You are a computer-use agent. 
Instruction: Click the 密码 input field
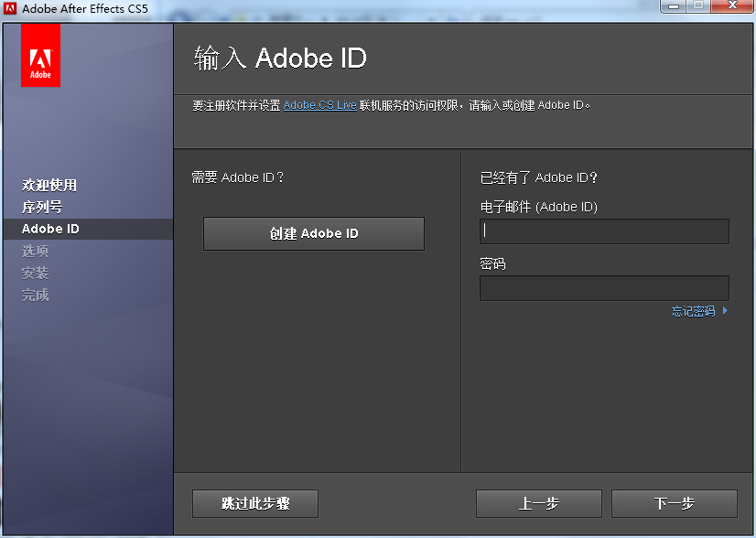coord(604,287)
